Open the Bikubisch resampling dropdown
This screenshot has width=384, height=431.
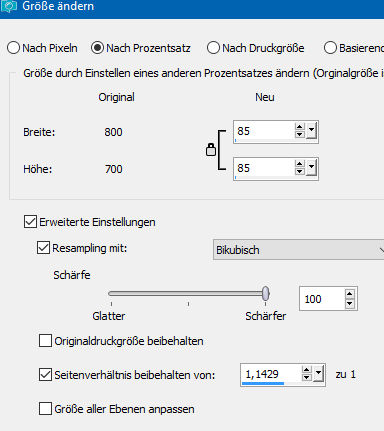coord(298,250)
